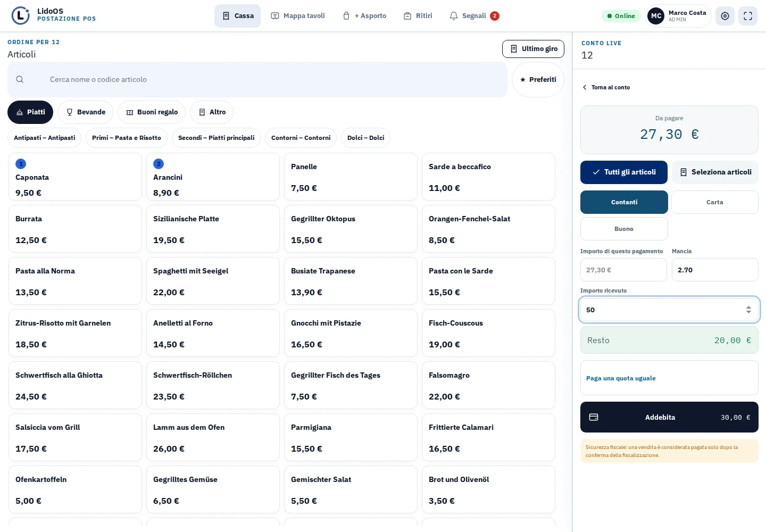This screenshot has height=532, width=766.
Task: Add Pasta alla Norma item
Action: [x=75, y=281]
